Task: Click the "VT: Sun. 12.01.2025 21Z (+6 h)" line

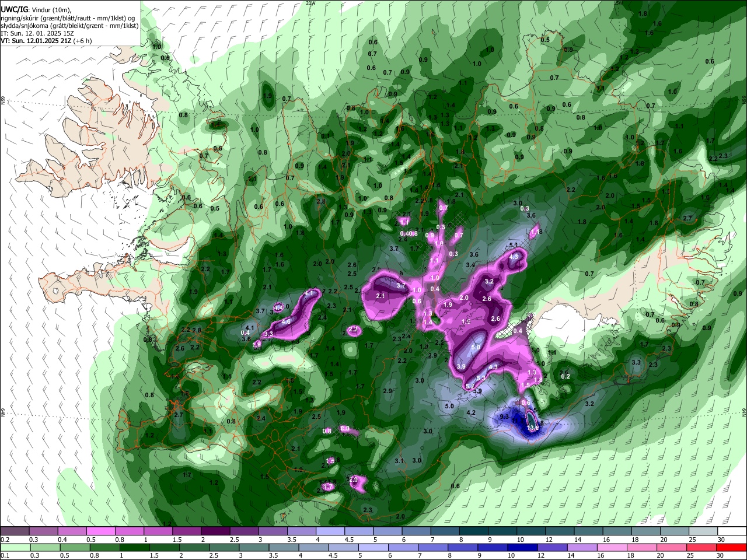Action: 46,41
